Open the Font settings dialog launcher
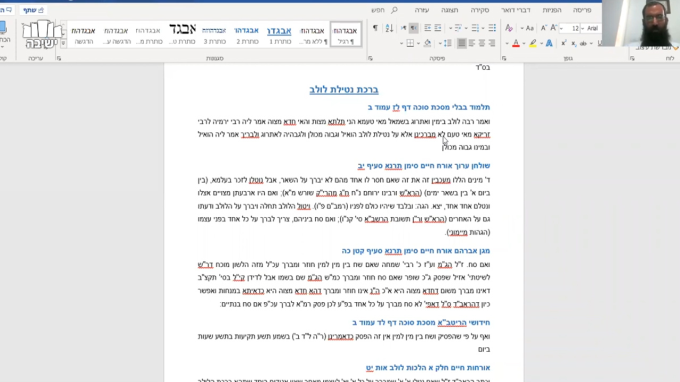This screenshot has height=382, width=680. coord(503,58)
